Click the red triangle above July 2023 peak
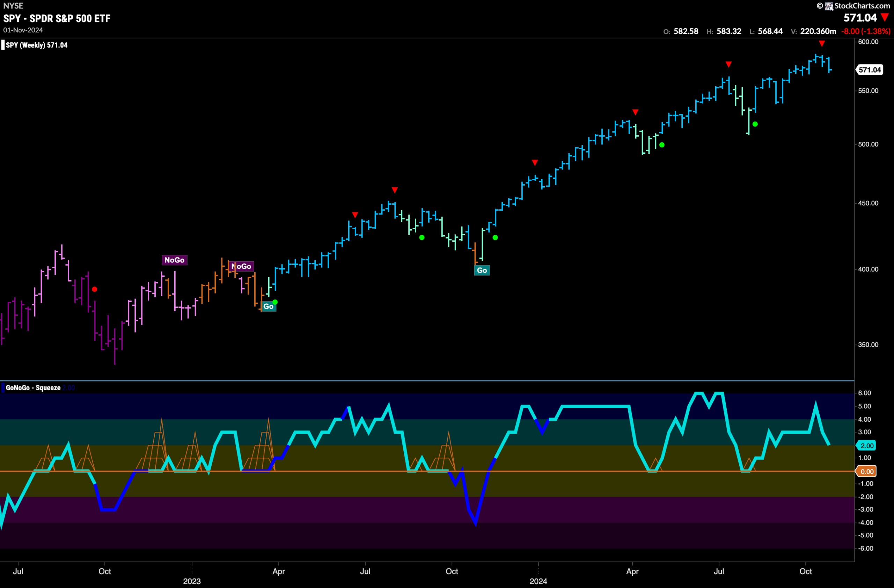 point(394,190)
